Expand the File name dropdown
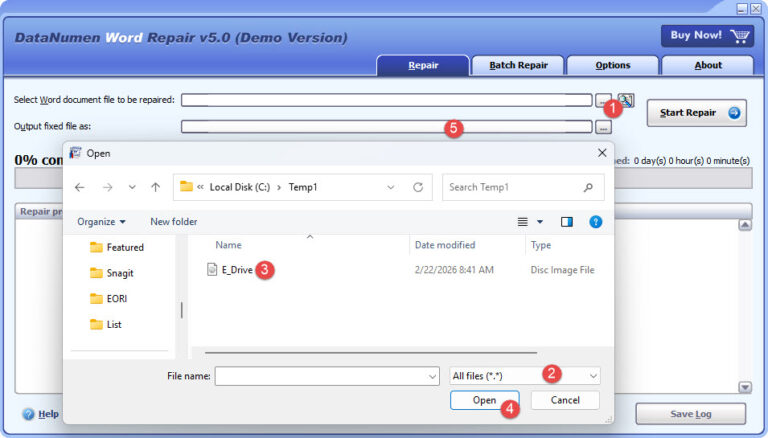Image resolution: width=768 pixels, height=438 pixels. tap(432, 376)
